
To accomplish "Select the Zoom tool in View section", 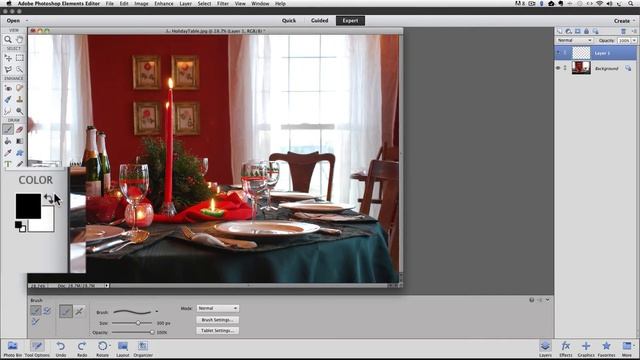I will click(x=8, y=40).
